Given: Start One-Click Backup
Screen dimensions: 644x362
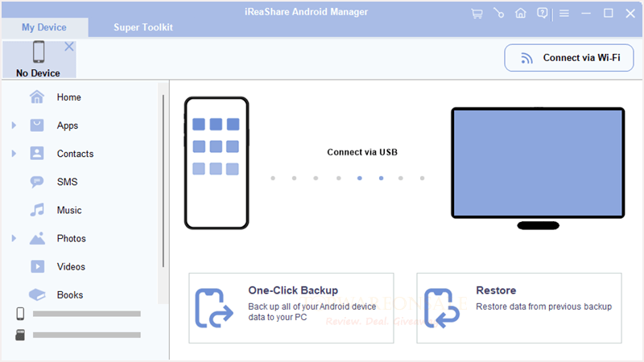Looking at the screenshot, I should [x=291, y=308].
